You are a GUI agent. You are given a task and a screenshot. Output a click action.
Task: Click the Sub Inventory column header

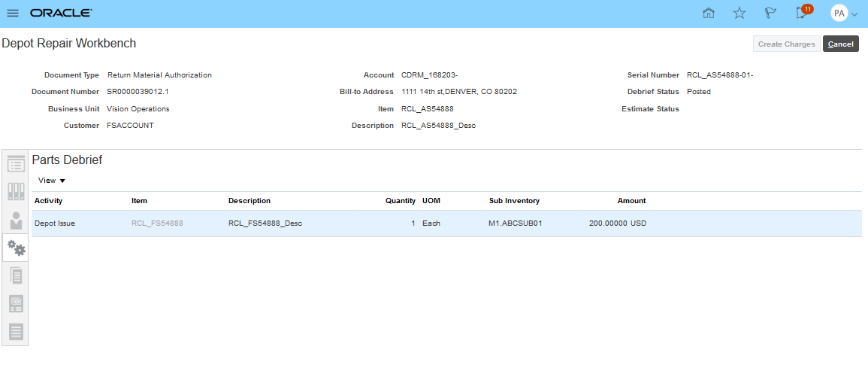514,200
